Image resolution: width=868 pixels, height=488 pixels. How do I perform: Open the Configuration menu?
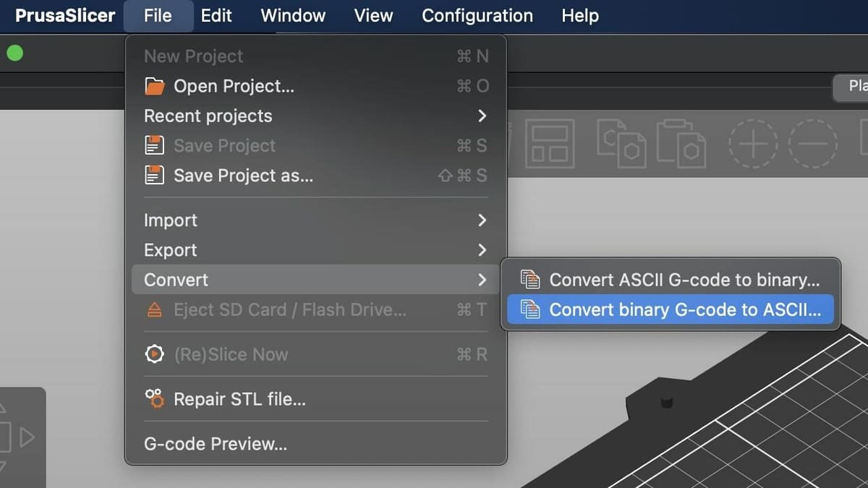pos(477,16)
